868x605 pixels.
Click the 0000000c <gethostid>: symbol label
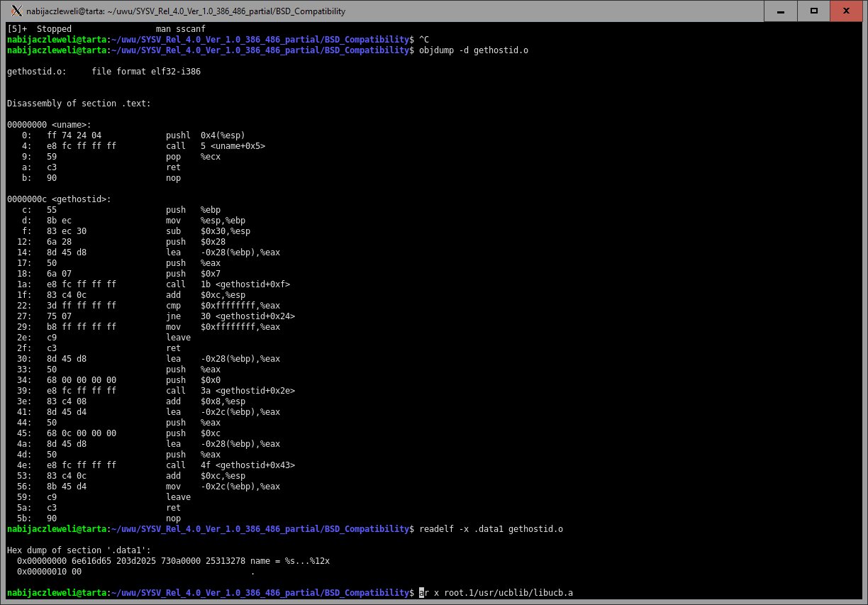(x=59, y=199)
